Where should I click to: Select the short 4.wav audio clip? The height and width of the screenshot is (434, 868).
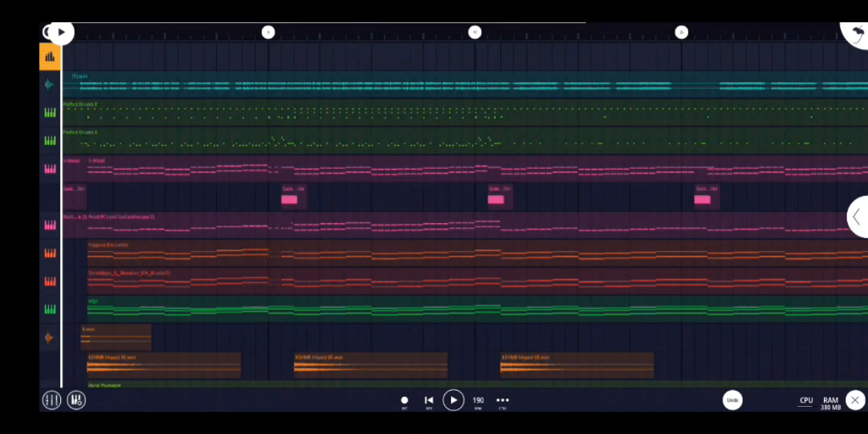[115, 337]
